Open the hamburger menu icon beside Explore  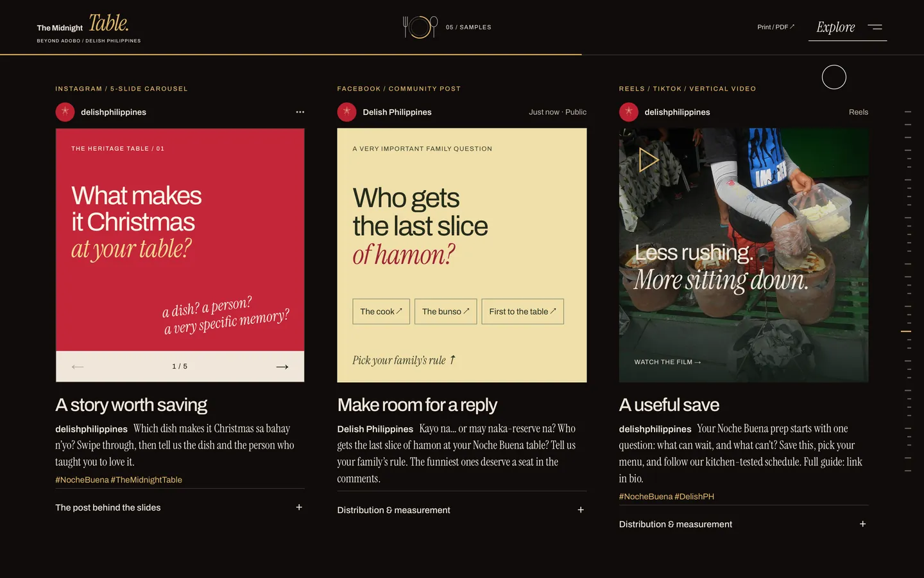point(875,27)
